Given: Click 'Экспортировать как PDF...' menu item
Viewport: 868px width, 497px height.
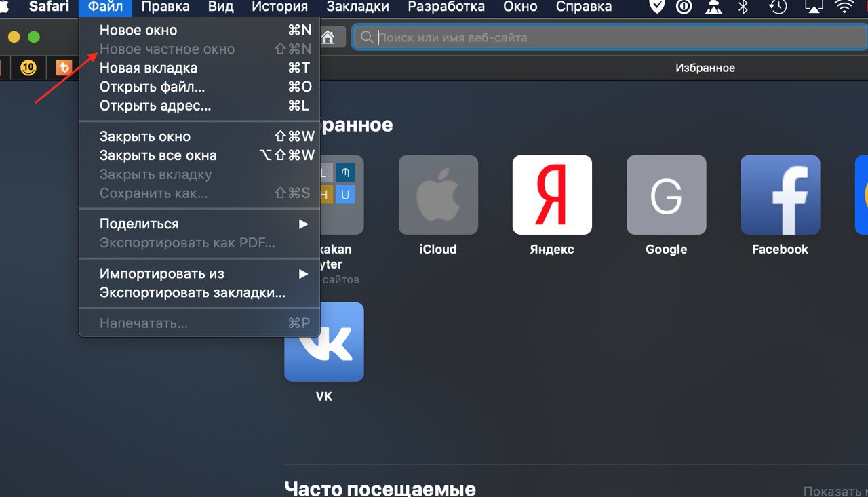Looking at the screenshot, I should pos(199,243).
